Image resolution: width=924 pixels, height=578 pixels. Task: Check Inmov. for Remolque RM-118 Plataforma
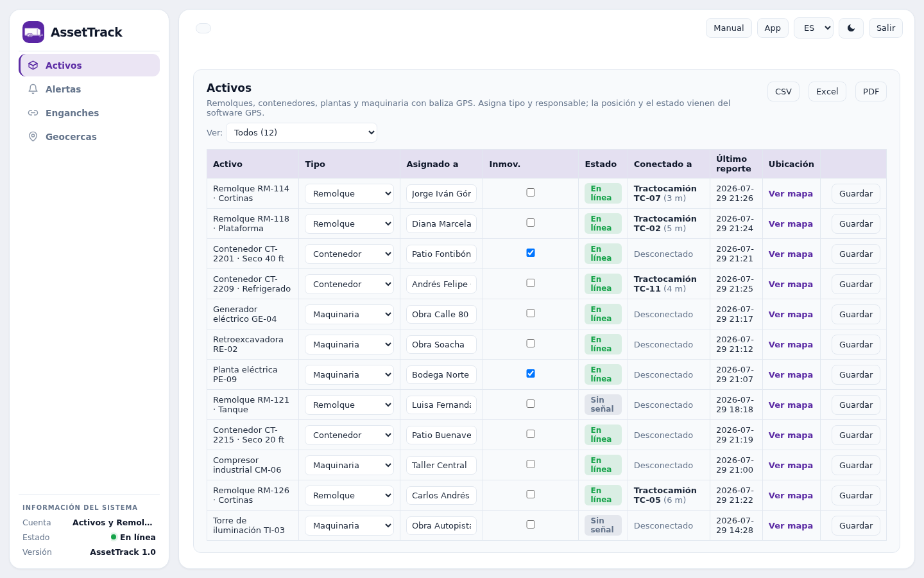531,223
